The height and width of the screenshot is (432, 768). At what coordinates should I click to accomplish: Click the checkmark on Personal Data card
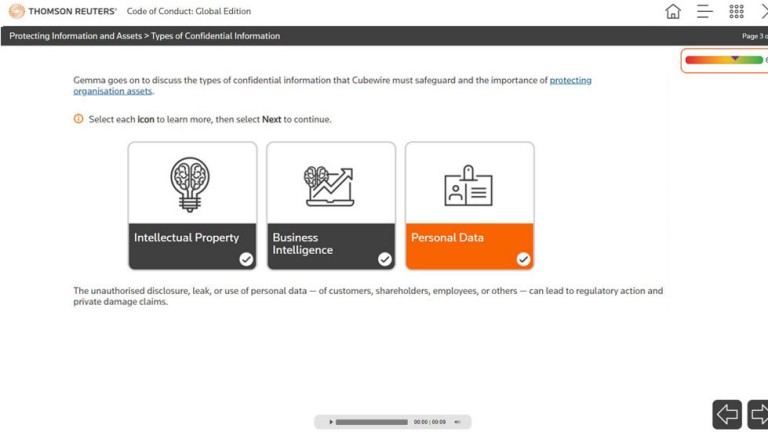(523, 259)
